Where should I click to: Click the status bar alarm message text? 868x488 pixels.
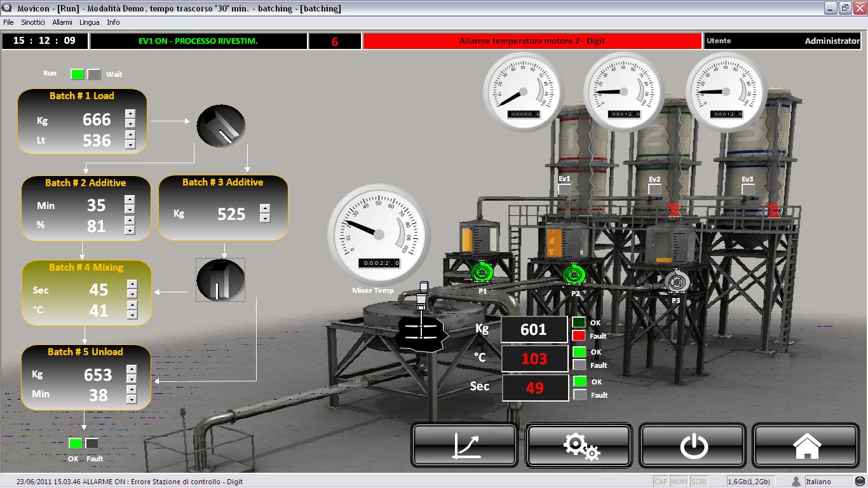click(130, 482)
